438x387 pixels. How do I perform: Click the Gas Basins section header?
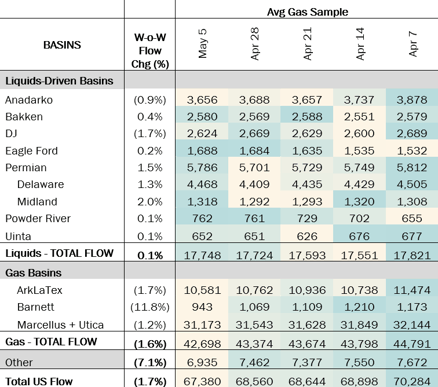[x=33, y=273]
